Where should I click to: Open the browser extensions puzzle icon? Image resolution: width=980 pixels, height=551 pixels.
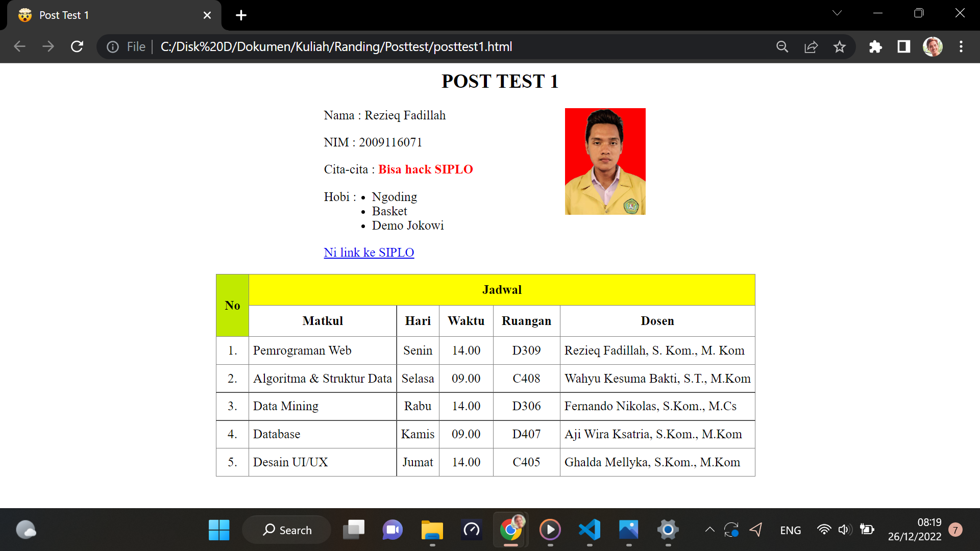pyautogui.click(x=876, y=46)
